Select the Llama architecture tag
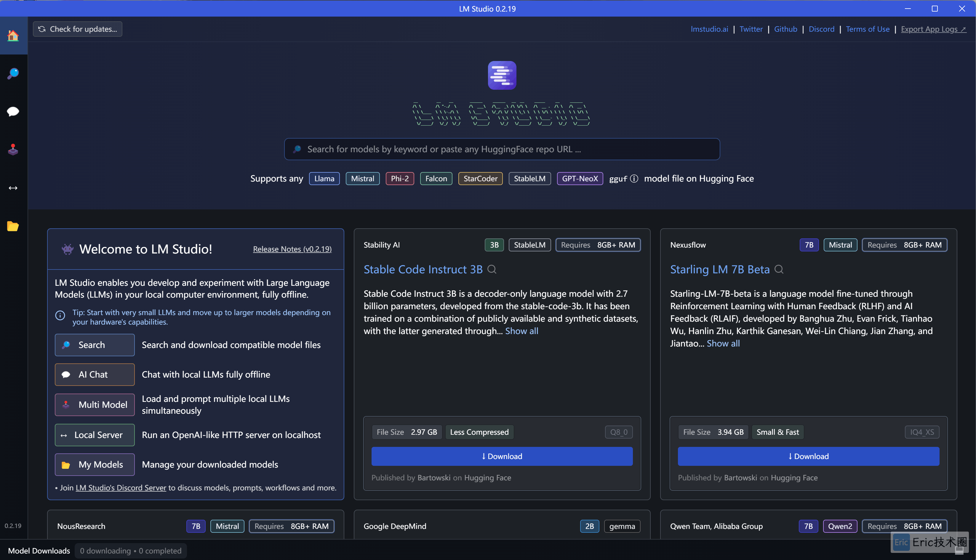This screenshot has height=560, width=976. click(x=324, y=179)
